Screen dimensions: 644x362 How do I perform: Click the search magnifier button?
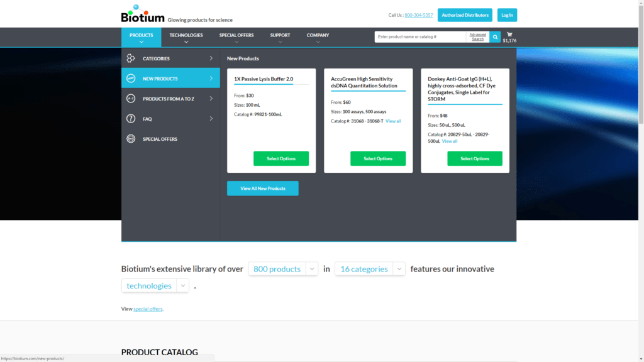tap(495, 37)
